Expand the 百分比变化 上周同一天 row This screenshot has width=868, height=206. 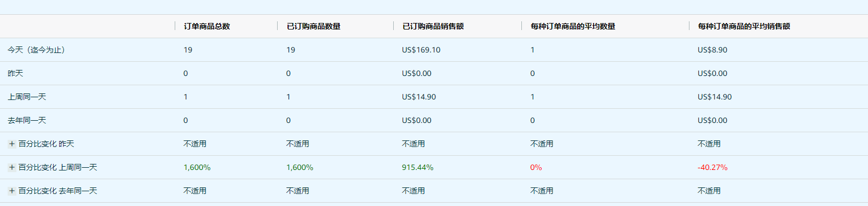click(x=12, y=167)
